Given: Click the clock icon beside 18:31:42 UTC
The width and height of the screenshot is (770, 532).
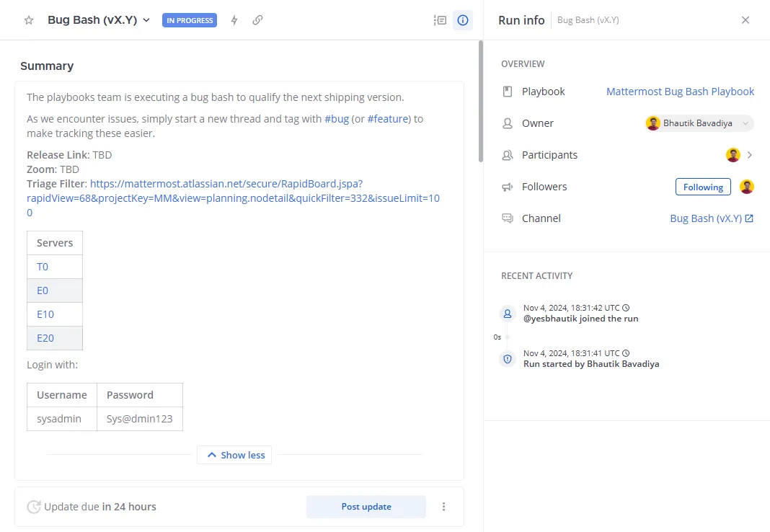Looking at the screenshot, I should [626, 308].
